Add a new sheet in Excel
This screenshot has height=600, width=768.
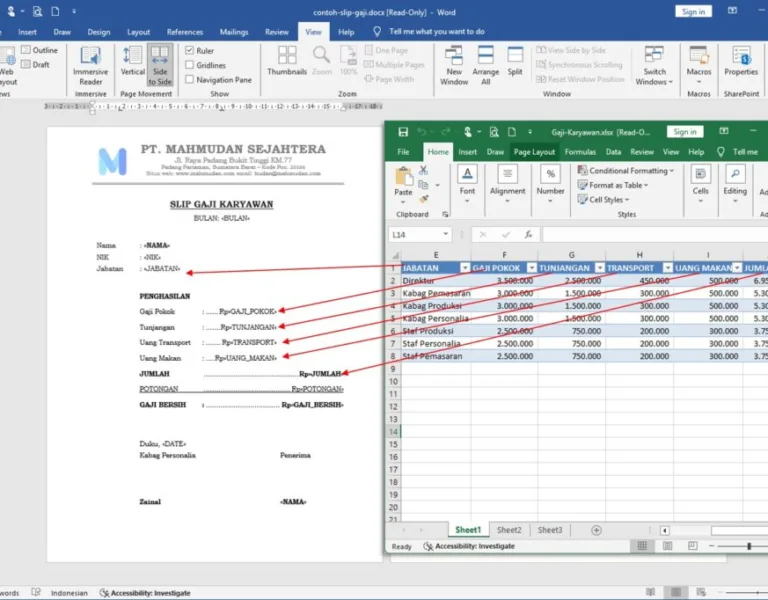coord(596,530)
